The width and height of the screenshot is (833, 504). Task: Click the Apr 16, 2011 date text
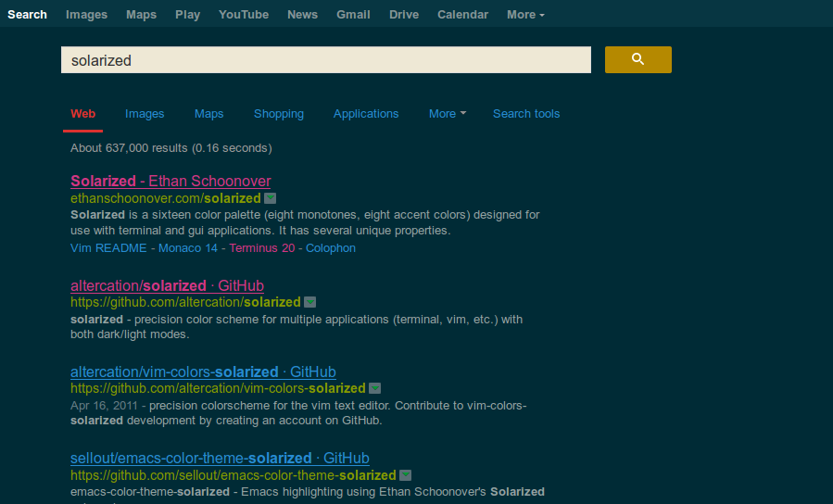[x=104, y=406]
